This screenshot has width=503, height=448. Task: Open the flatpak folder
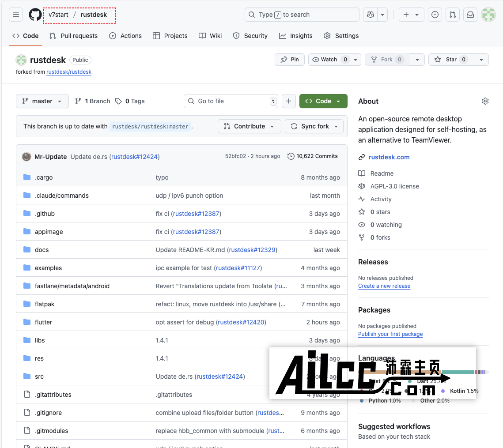45,305
